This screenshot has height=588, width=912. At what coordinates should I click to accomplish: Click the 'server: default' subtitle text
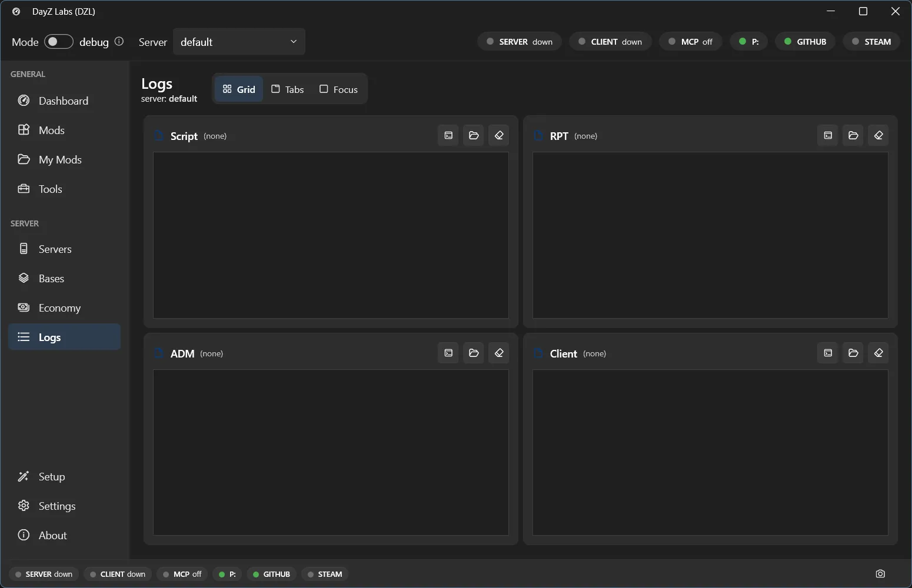click(x=169, y=99)
